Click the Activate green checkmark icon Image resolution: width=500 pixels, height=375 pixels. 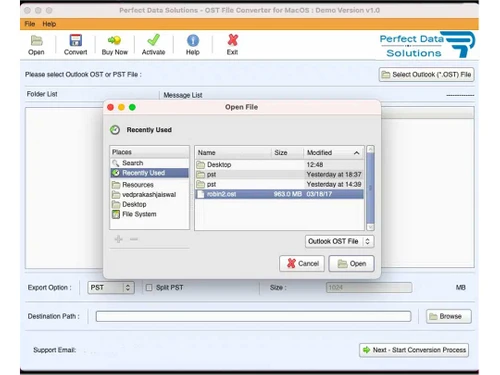pyautogui.click(x=153, y=40)
